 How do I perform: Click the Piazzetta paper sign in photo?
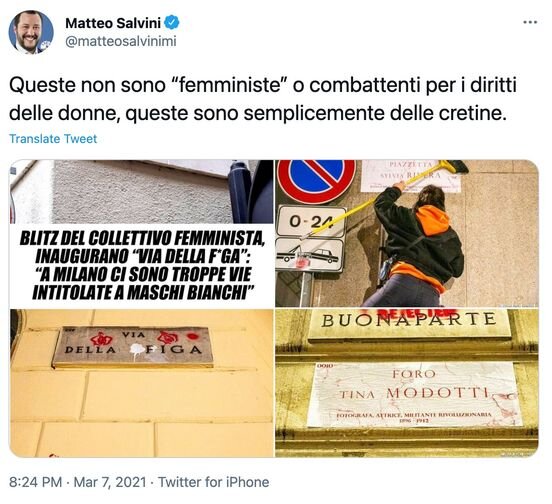coord(411,176)
